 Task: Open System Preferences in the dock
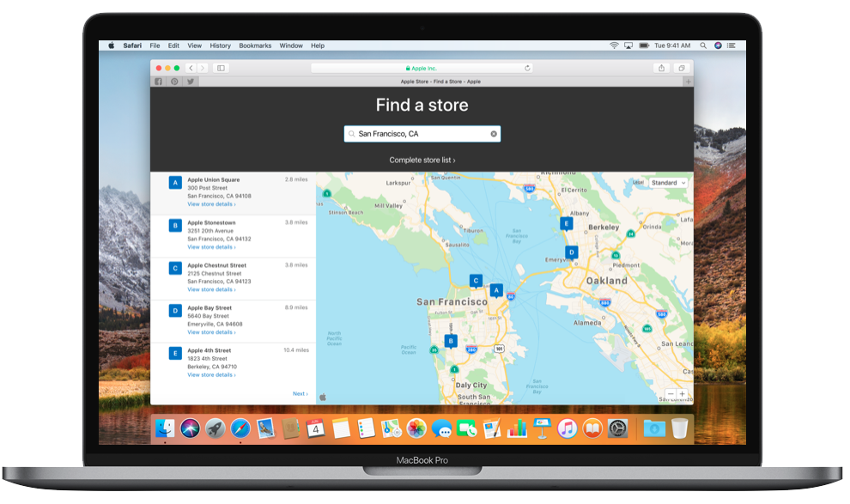coord(617,428)
